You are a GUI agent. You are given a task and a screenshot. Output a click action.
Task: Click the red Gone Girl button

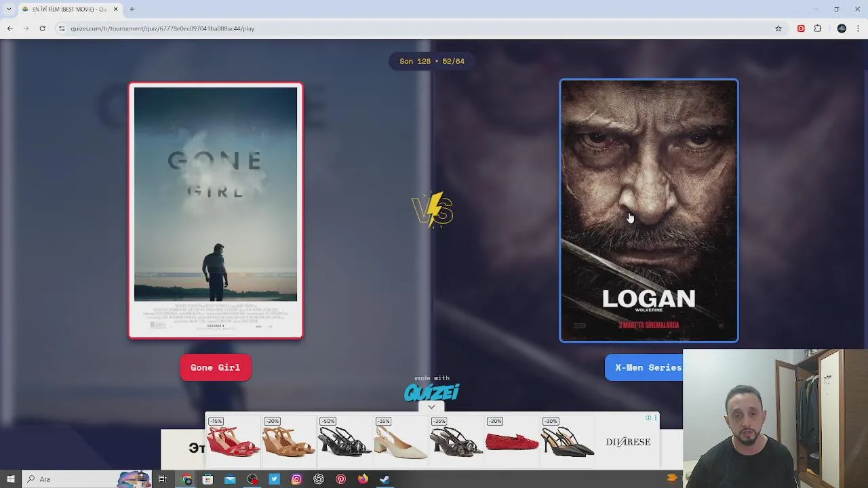(x=216, y=367)
